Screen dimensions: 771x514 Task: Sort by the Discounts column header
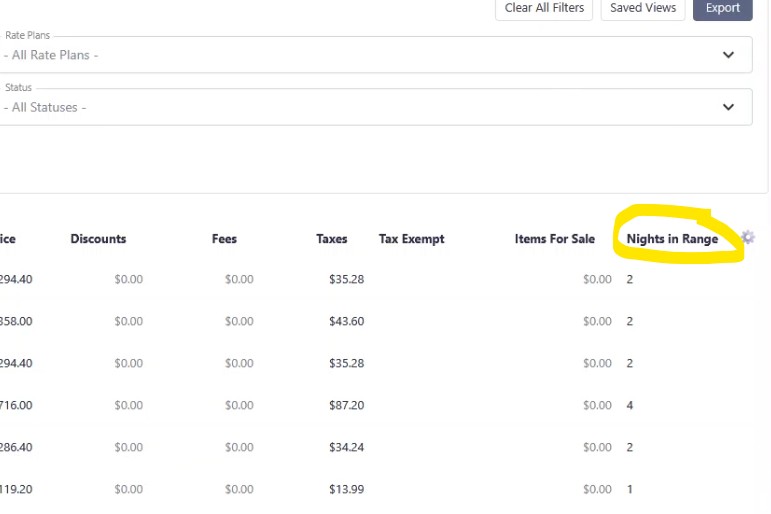point(98,239)
